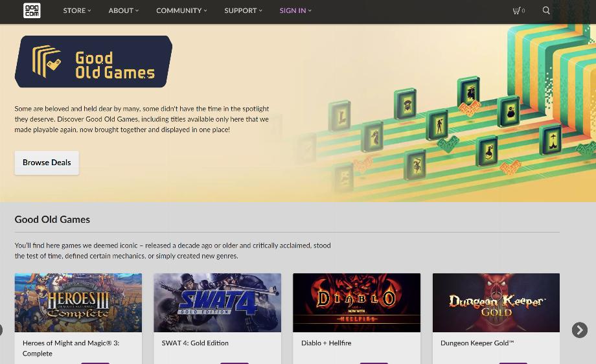
Task: Click 'SWAT 4: Gold Edition' title text
Action: click(x=195, y=343)
